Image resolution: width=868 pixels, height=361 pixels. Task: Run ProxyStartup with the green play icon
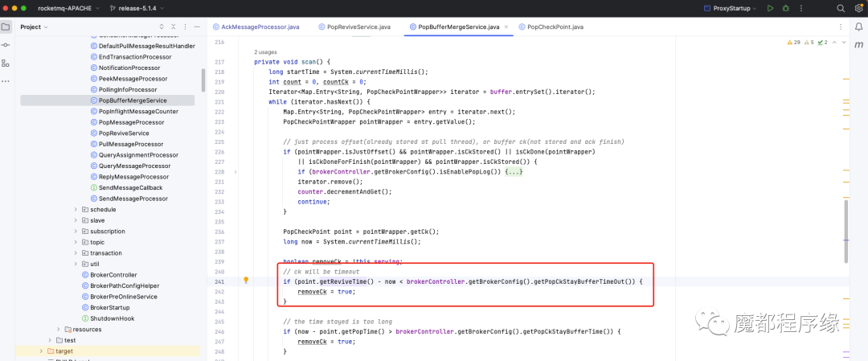[x=771, y=8]
